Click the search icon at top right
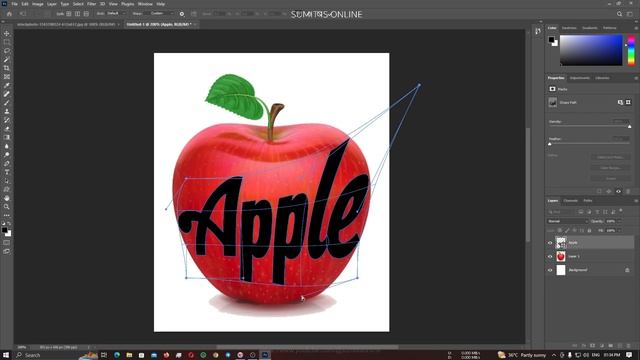 coord(619,14)
